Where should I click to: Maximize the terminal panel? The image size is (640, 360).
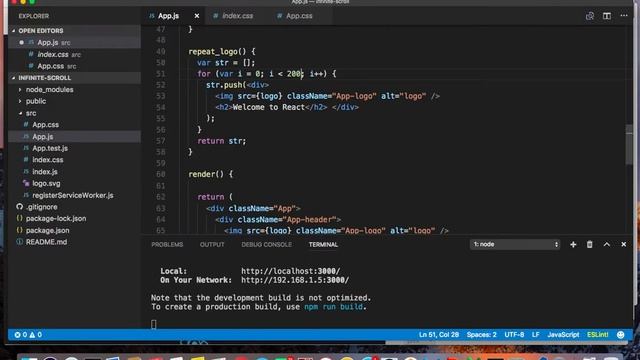(607, 244)
